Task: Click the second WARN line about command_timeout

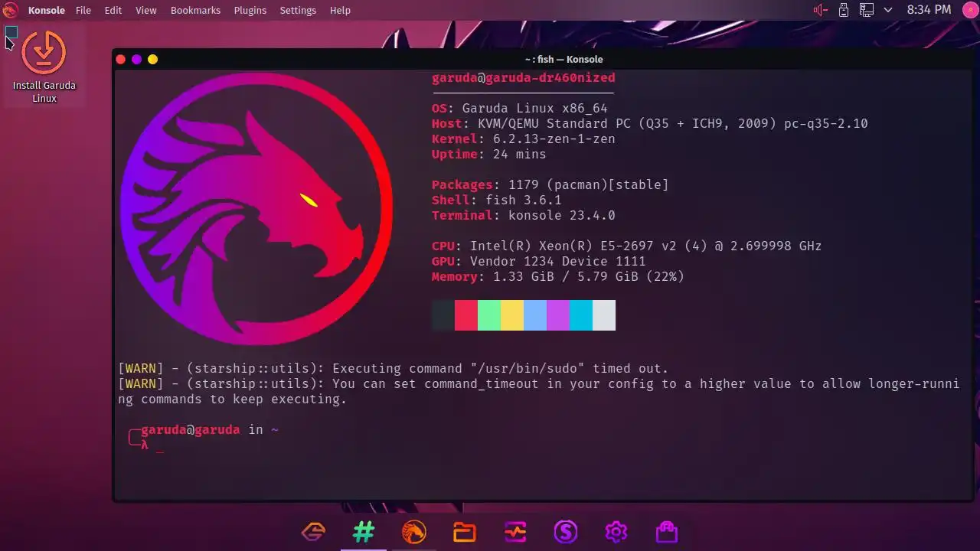Action: pyautogui.click(x=539, y=391)
